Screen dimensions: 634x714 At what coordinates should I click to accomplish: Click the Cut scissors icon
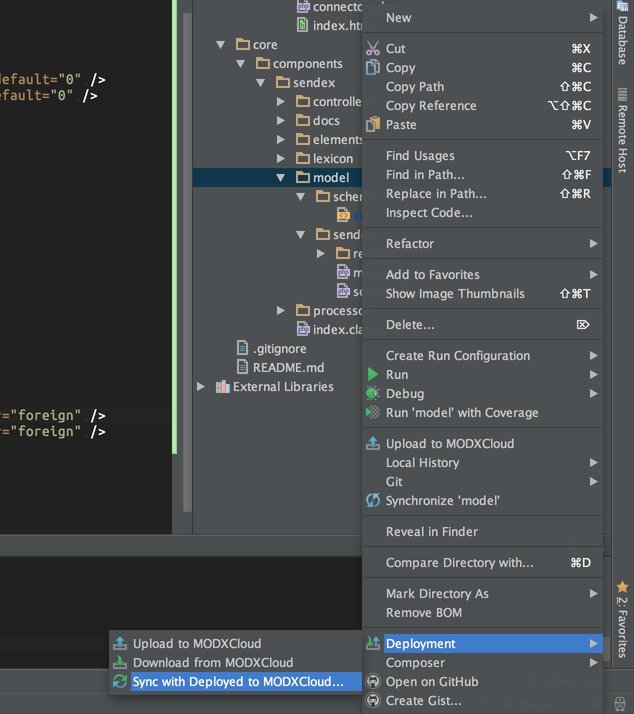tap(373, 48)
